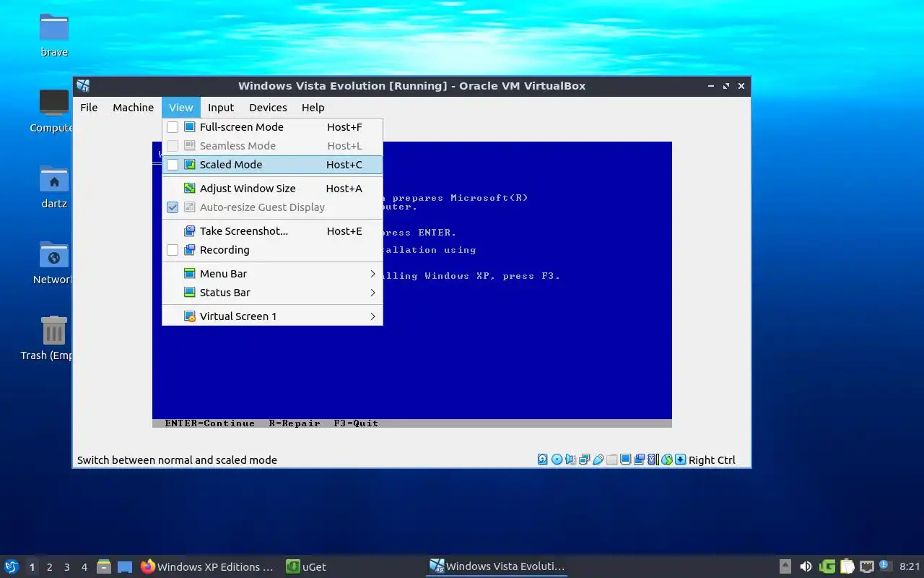
Task: Click the F3=Quit text in guest screen
Action: pos(356,423)
